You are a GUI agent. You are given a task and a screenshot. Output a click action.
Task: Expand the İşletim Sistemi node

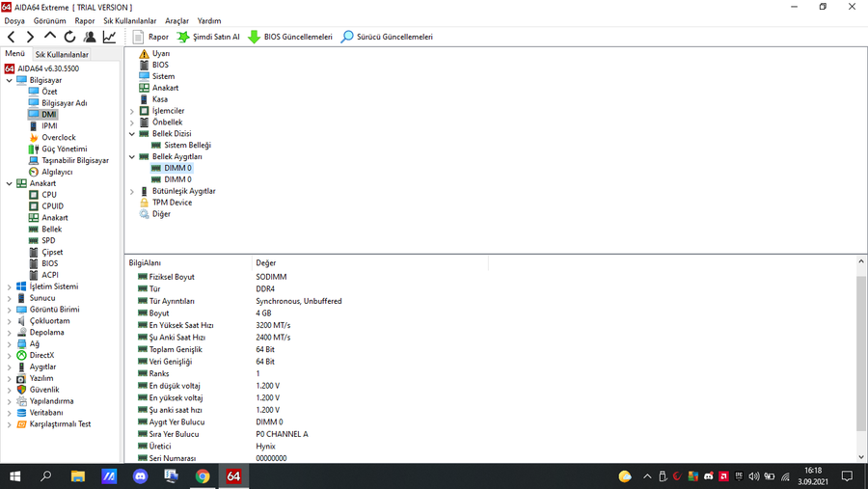tap(9, 286)
